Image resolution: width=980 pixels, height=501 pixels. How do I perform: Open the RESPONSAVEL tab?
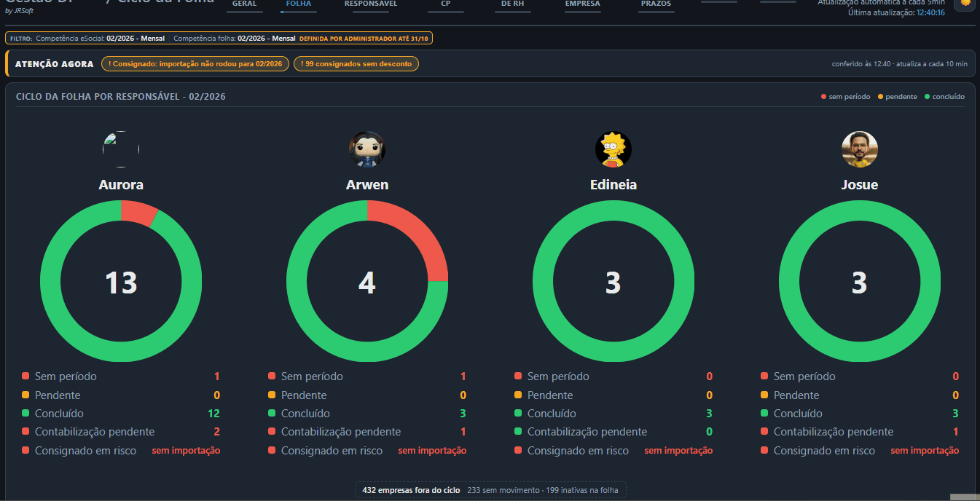pyautogui.click(x=370, y=4)
